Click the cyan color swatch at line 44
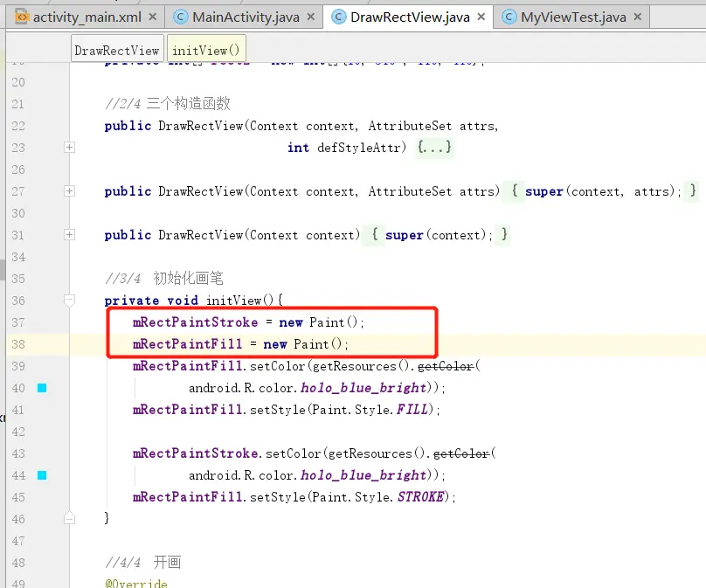This screenshot has height=588, width=706. pos(42,475)
